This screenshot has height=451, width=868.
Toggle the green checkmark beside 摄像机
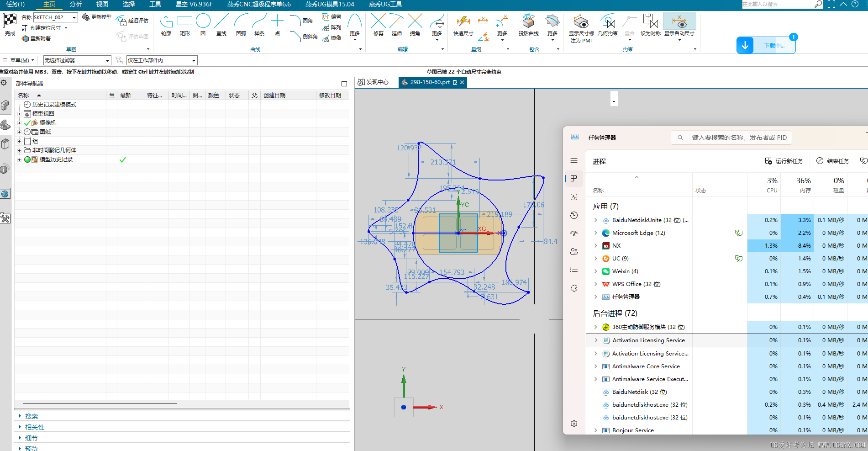click(27, 123)
